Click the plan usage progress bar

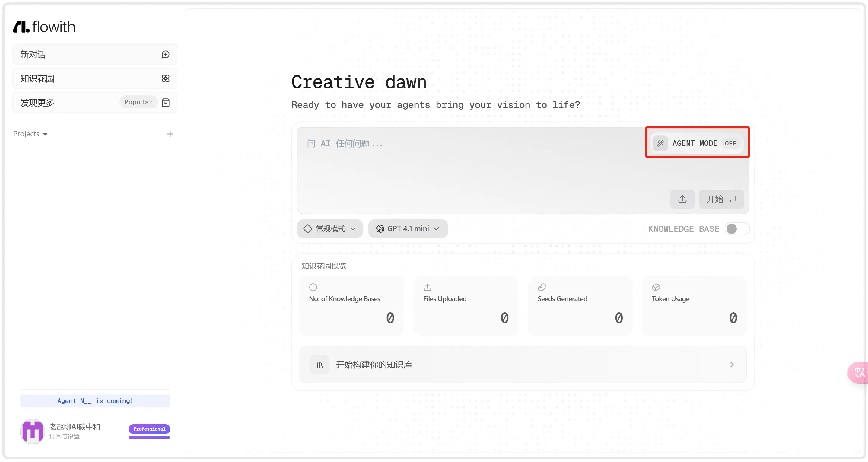[x=149, y=438]
